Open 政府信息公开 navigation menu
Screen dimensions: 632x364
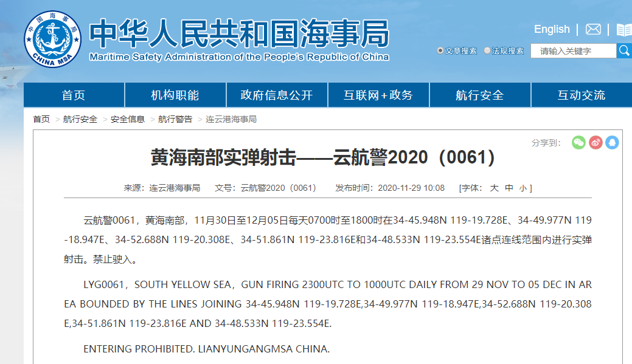point(277,95)
